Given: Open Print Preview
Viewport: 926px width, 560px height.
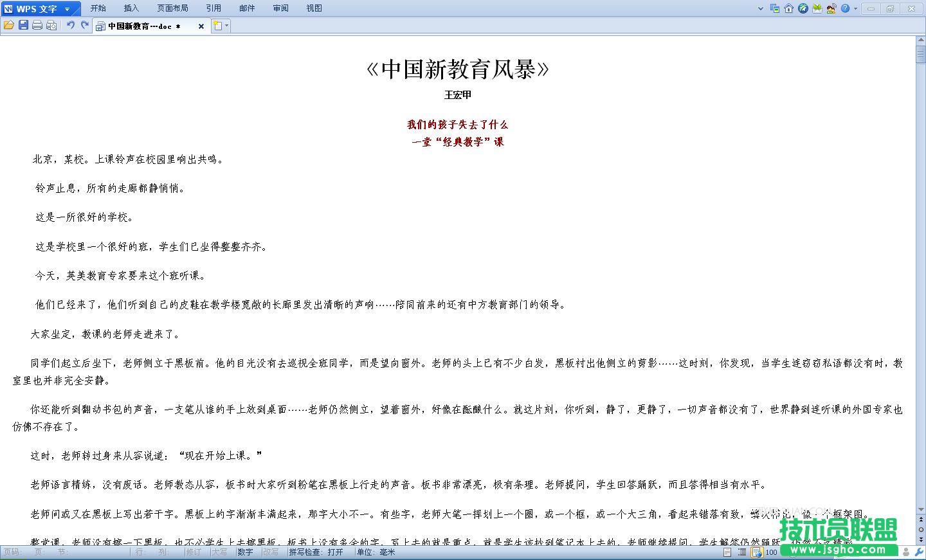Looking at the screenshot, I should coord(51,25).
